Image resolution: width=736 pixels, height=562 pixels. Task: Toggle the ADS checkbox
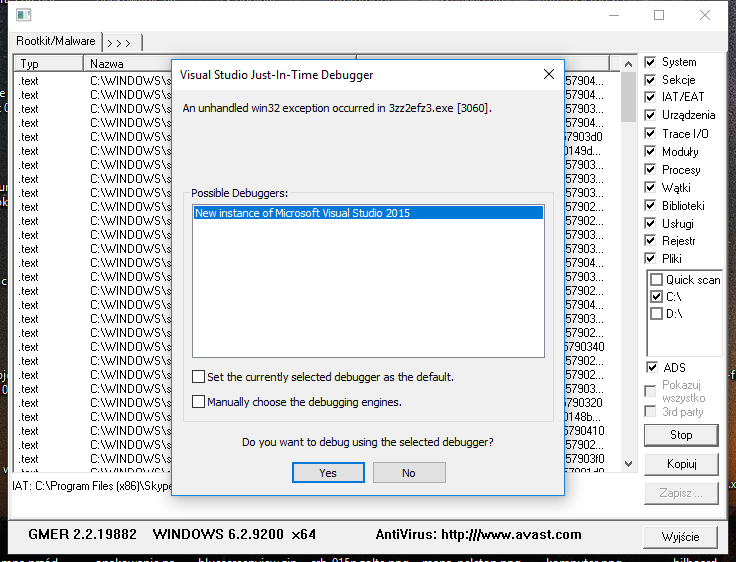[652, 367]
